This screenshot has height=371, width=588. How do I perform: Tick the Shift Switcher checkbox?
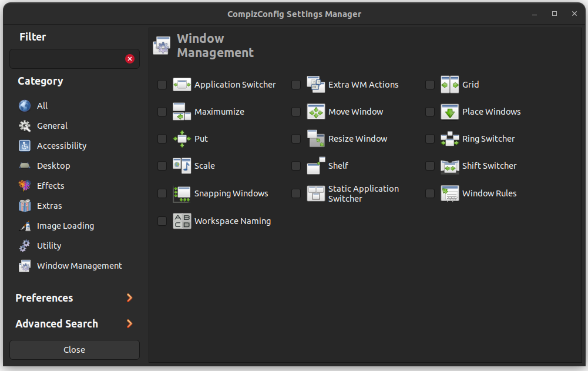click(430, 166)
